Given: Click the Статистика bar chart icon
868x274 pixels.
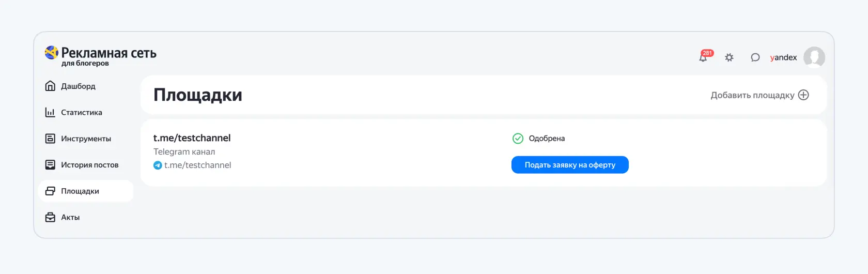Looking at the screenshot, I should click(x=50, y=112).
